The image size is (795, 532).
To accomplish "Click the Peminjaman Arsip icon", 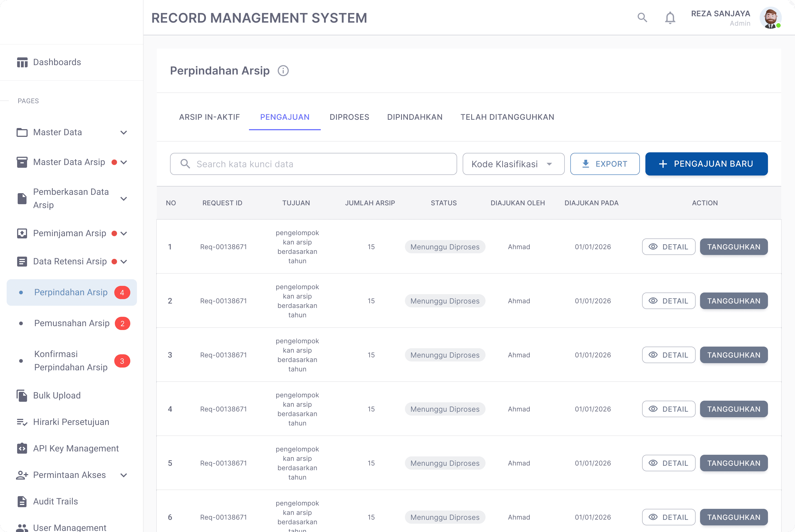I will 22,233.
